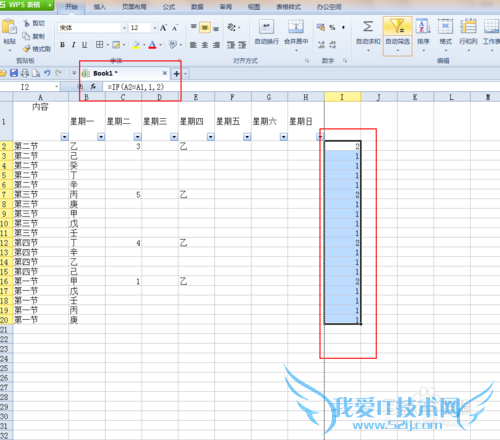Switch to the 视图 (View) tab
The height and width of the screenshot is (440, 500).
tap(254, 7)
